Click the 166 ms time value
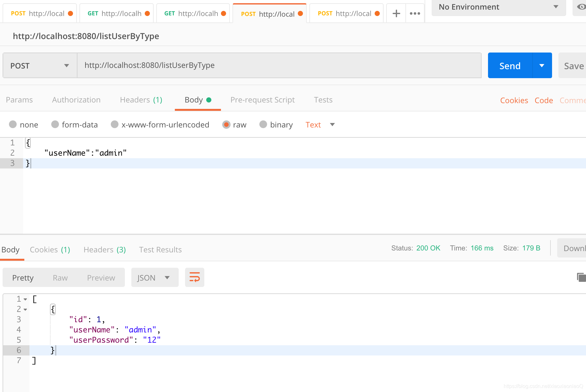This screenshot has width=586, height=392. click(x=482, y=248)
